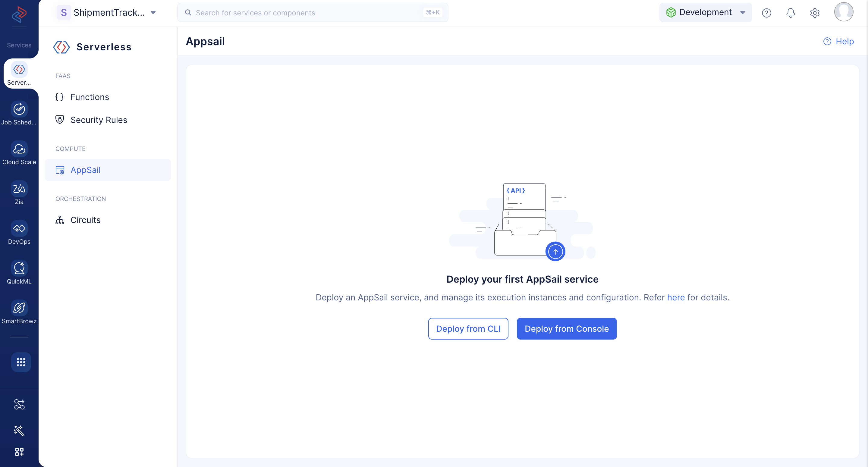The image size is (868, 467).
Task: Go to Functions in Serverless menu
Action: coord(90,97)
